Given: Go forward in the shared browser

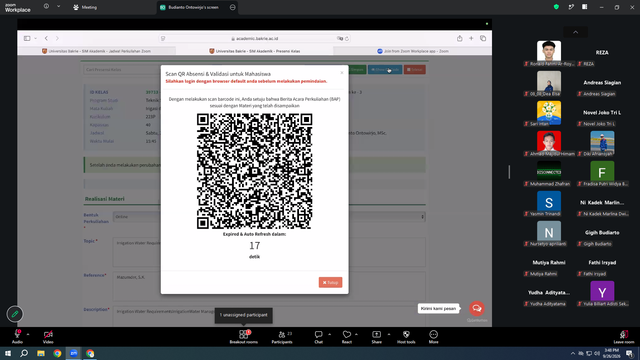Looking at the screenshot, I should point(57,38).
